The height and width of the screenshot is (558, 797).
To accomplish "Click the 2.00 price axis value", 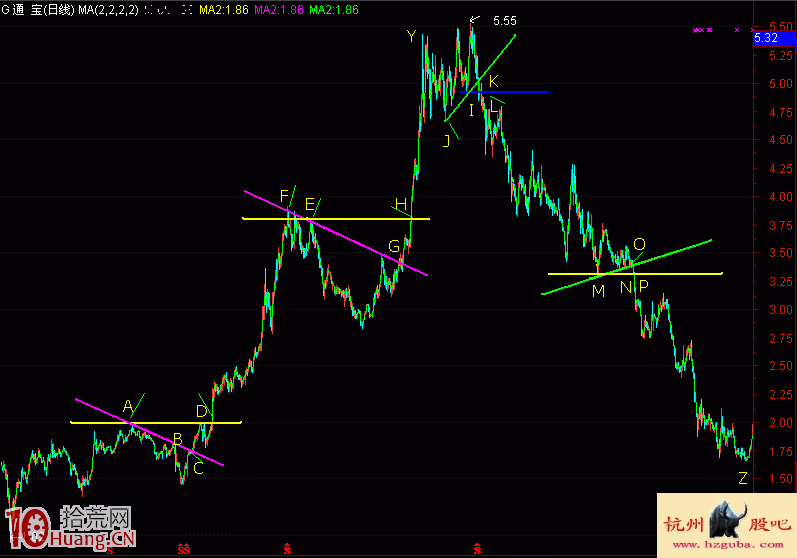I will (781, 423).
